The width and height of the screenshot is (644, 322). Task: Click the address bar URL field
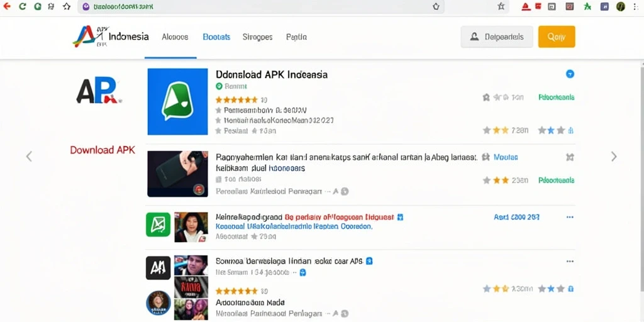pos(261,6)
